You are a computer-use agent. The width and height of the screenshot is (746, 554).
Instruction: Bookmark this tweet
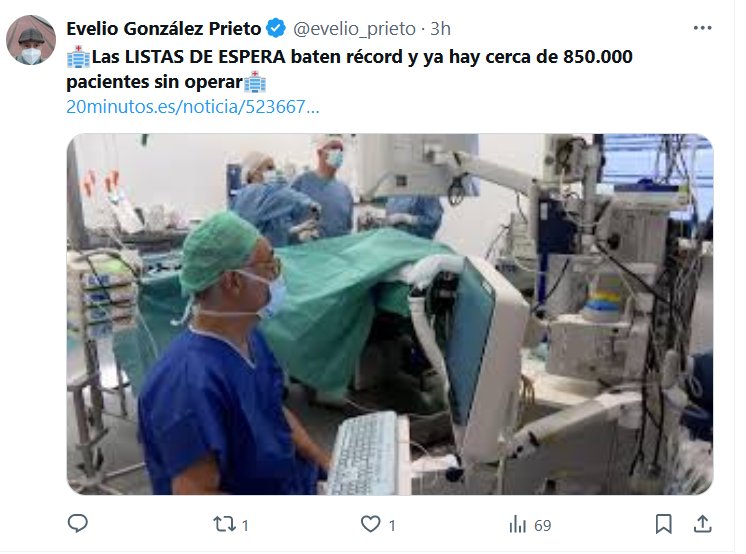point(663,524)
